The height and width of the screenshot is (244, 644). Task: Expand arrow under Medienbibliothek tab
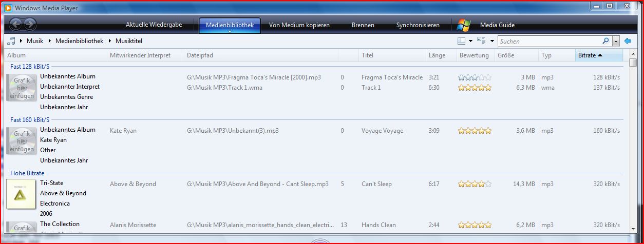[230, 31]
